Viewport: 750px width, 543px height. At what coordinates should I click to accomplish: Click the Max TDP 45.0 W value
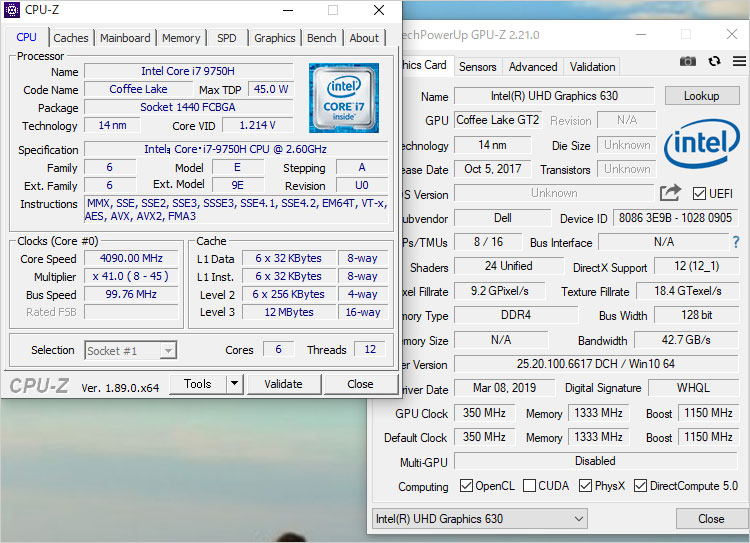click(271, 89)
